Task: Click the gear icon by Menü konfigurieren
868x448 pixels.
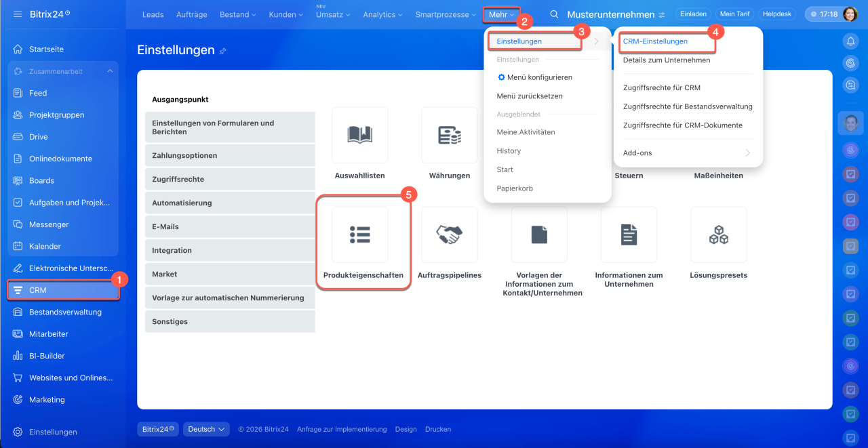Action: click(x=502, y=77)
